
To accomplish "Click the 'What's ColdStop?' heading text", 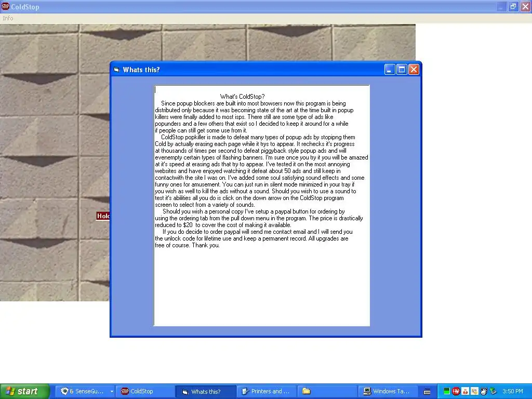I will [242, 97].
